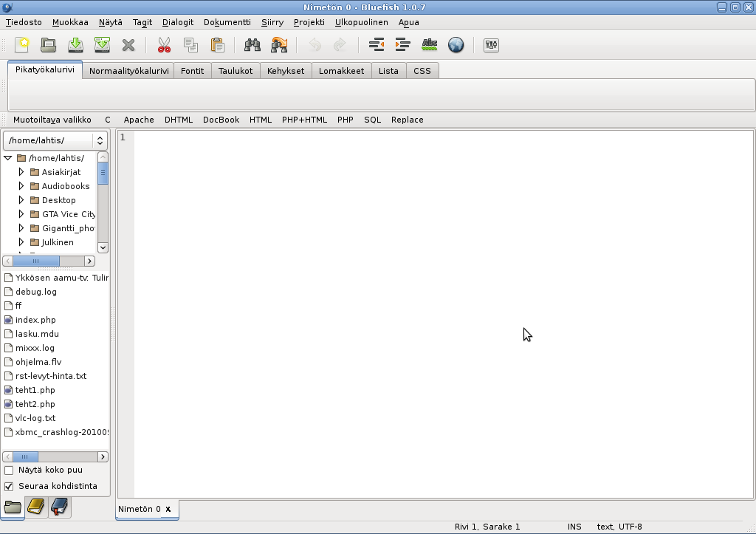Image resolution: width=756 pixels, height=534 pixels.
Task: Click the globe Preview in browser icon
Action: pos(456,45)
